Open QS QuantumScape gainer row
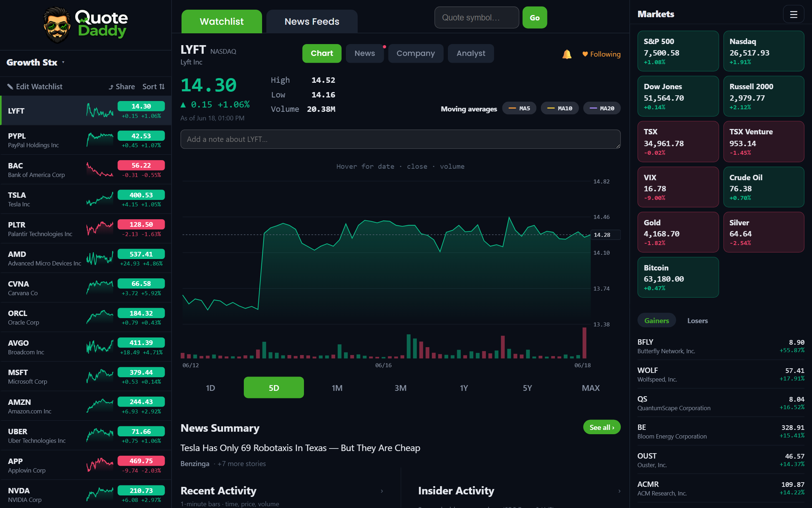Viewport: 812px width, 508px height. coord(721,403)
